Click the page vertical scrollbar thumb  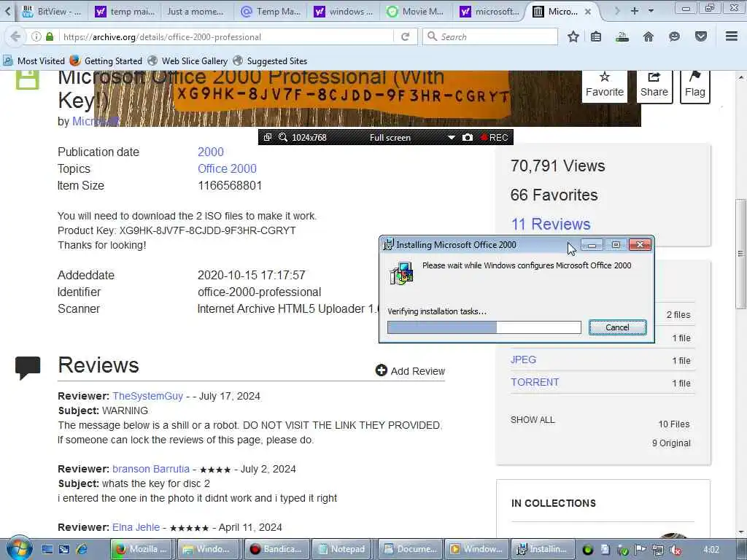click(x=740, y=253)
